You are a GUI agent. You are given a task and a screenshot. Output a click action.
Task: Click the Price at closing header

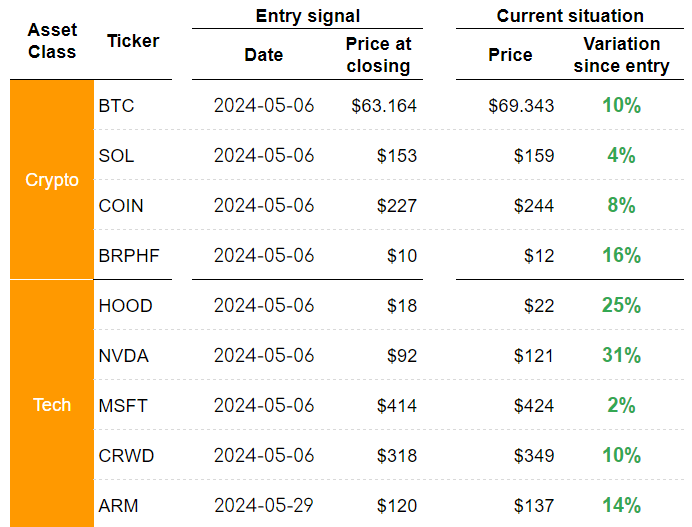click(378, 55)
